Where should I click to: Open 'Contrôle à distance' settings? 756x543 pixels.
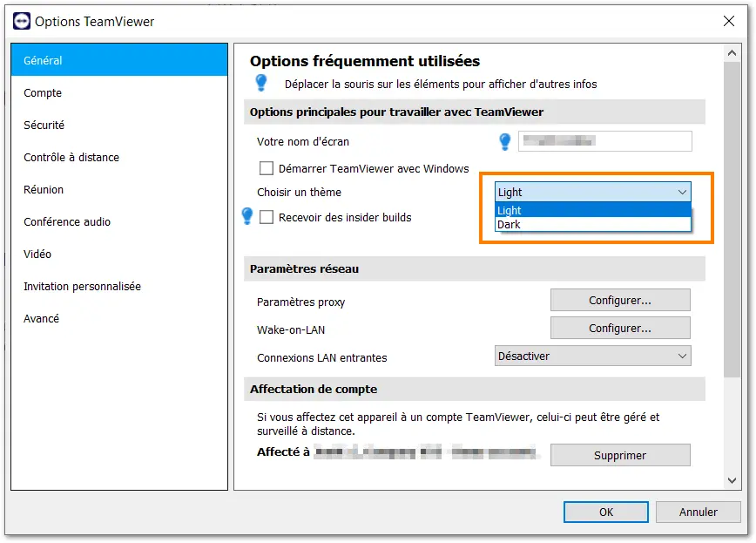tap(119, 158)
